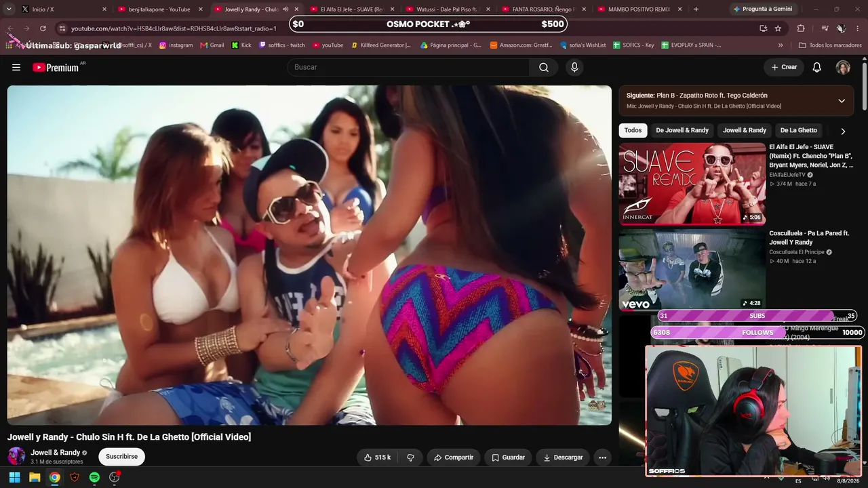Open Cosculluela El Principe channel link
Image resolution: width=868 pixels, height=488 pixels.
[797, 252]
